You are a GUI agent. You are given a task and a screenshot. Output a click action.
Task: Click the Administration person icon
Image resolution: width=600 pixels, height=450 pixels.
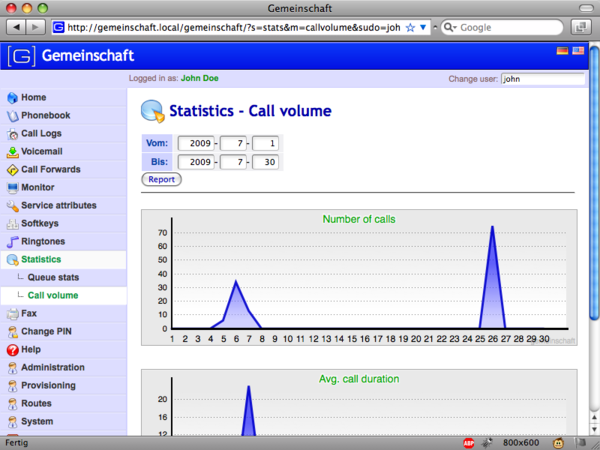point(12,368)
